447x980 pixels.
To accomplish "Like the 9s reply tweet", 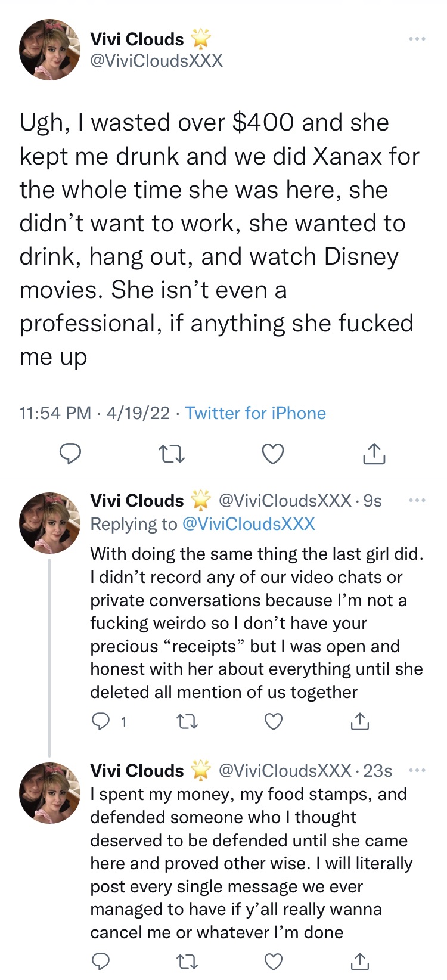I will [x=273, y=722].
